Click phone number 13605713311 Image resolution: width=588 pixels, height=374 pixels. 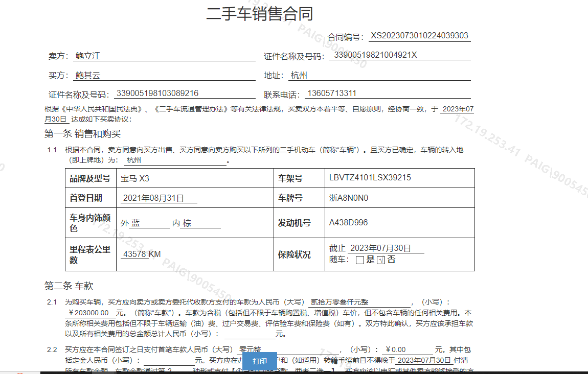pyautogui.click(x=332, y=93)
